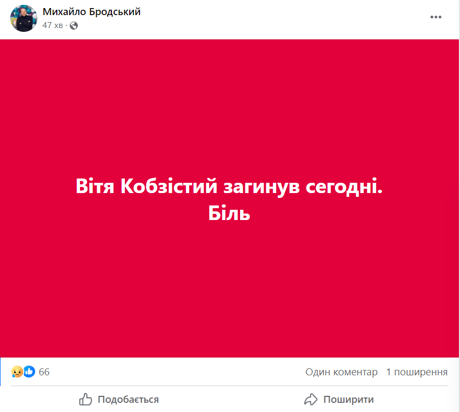Click the 'Подобається' like button label
Viewport: 460px width, 412px height.
(128, 399)
